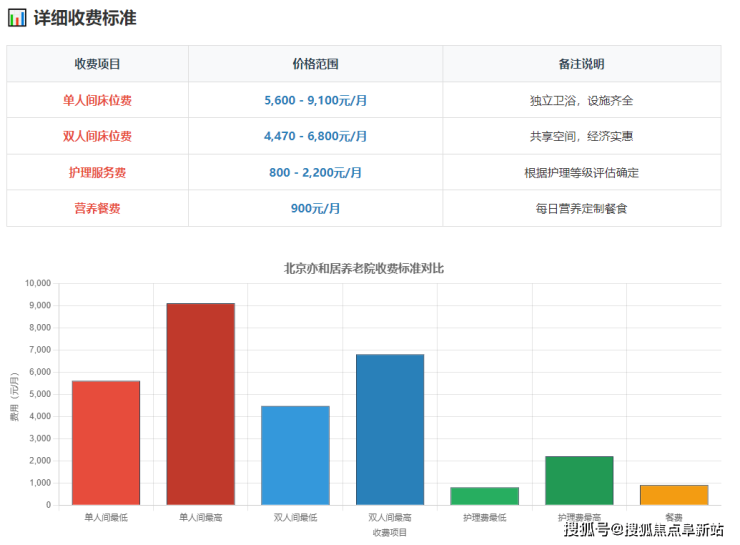Screen dimensions: 740x545
Task: Click the 单人间床位费 row label
Action: point(97,100)
